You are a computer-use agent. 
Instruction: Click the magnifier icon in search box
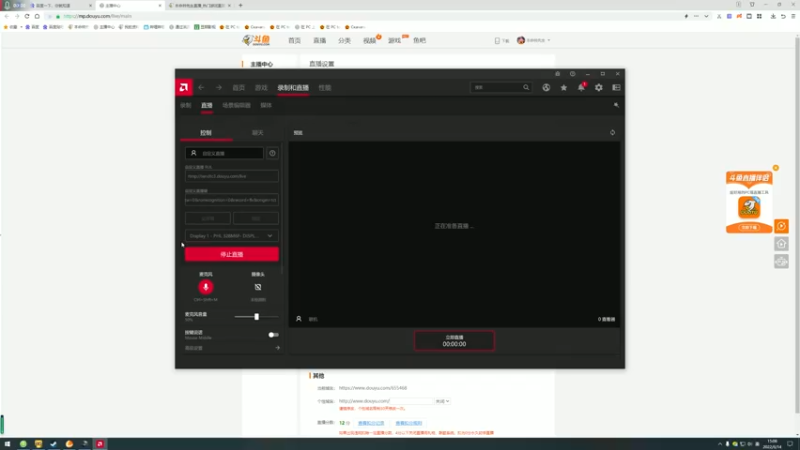[x=526, y=87]
